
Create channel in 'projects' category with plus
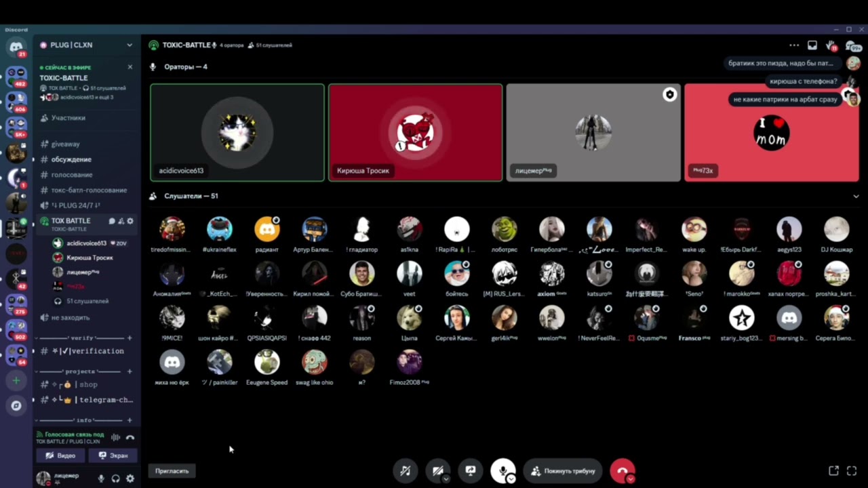130,371
